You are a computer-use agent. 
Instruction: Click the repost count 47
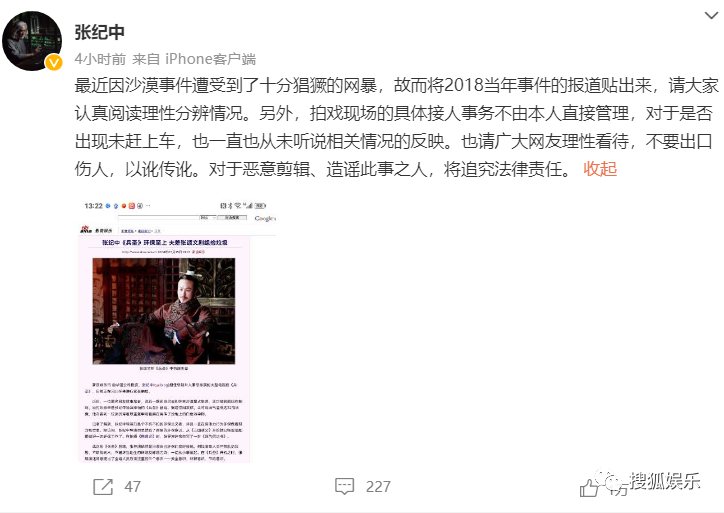click(x=133, y=487)
